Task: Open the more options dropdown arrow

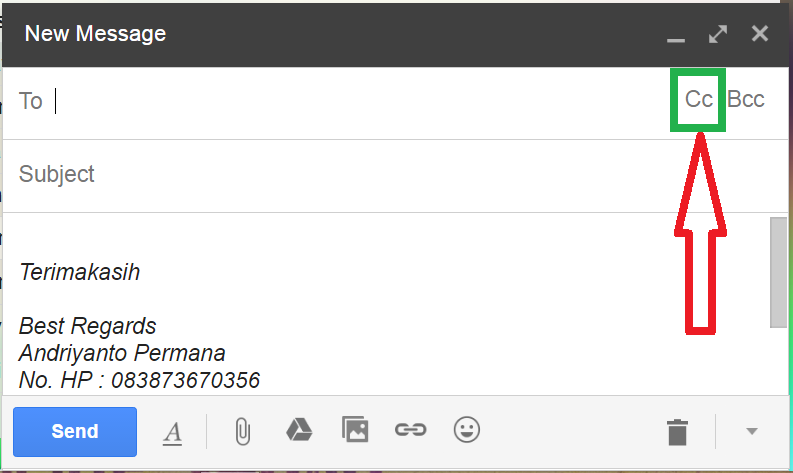Action: pos(752,432)
